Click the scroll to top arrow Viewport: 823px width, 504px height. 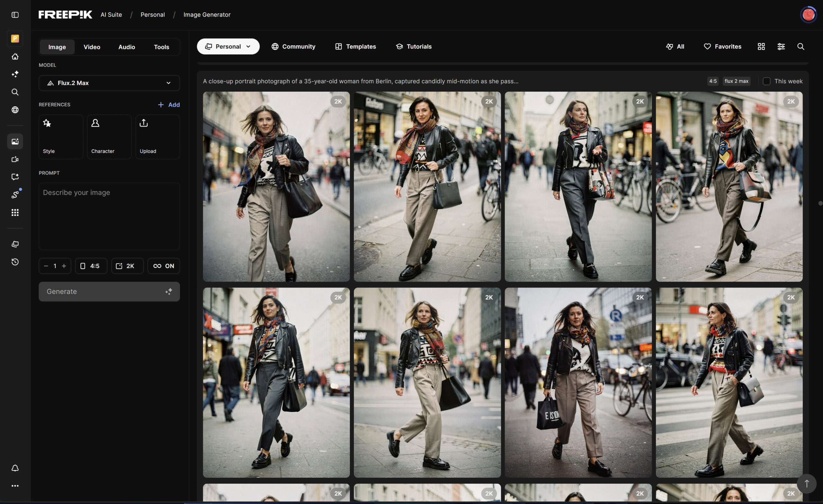coord(806,483)
